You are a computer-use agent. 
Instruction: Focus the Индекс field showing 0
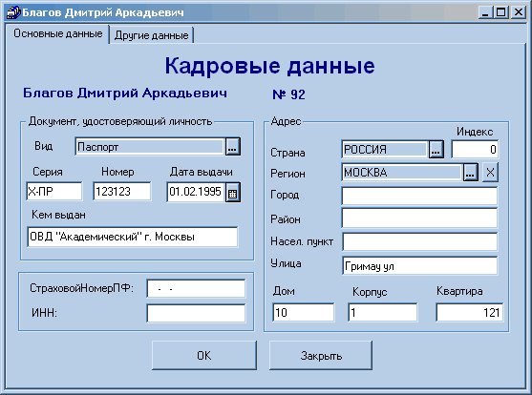[475, 149]
